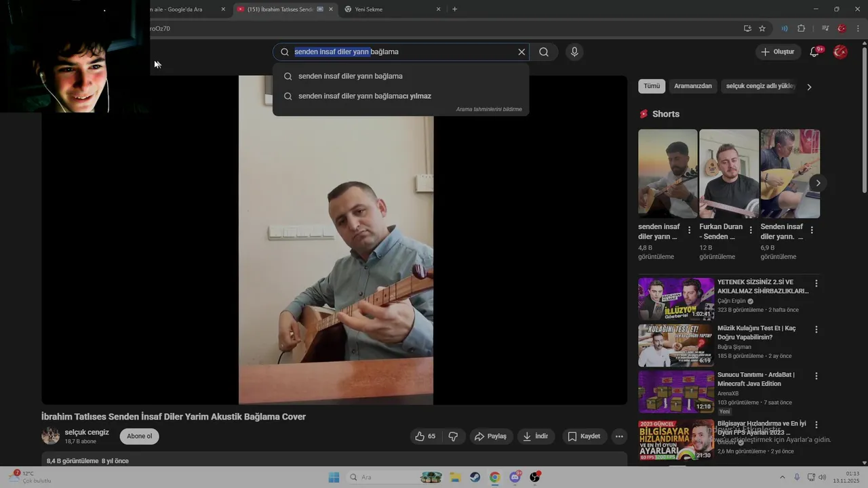Click the YouTube search magnifier button
The height and width of the screenshot is (488, 868).
click(544, 52)
